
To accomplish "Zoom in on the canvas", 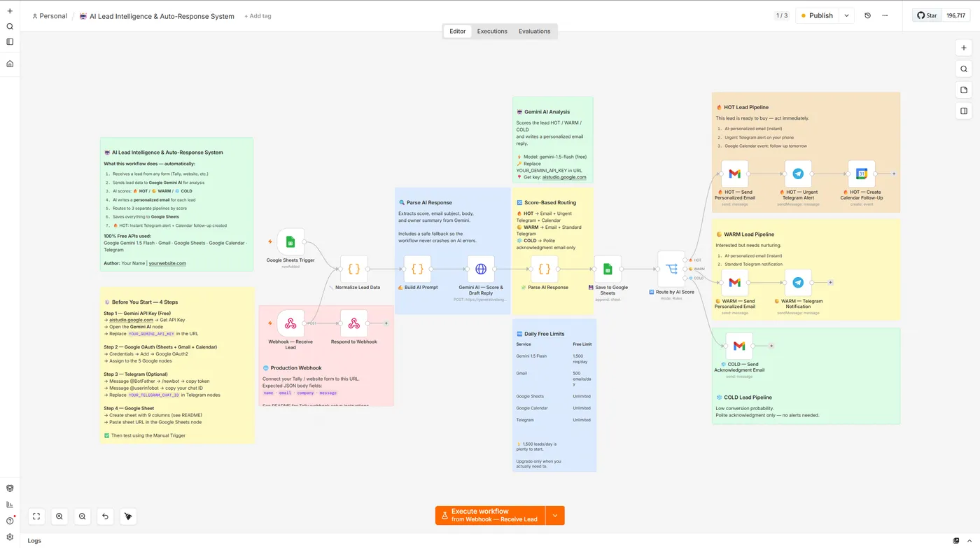I will (x=59, y=517).
